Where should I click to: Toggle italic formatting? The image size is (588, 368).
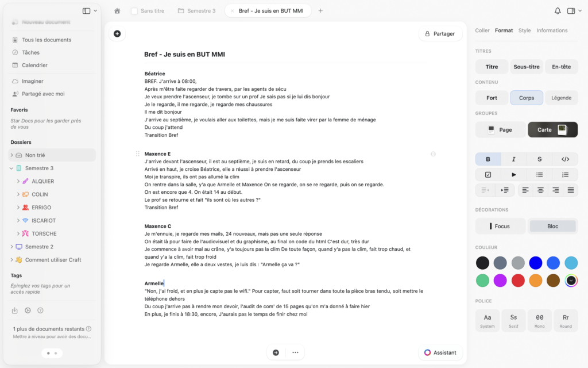[514, 159]
